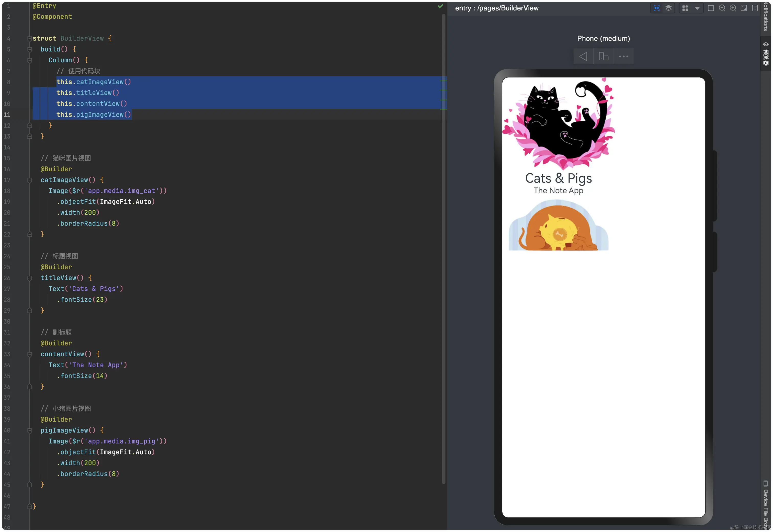Open the 预览器 previewer side tab
The width and height of the screenshot is (773, 532).
tap(766, 54)
